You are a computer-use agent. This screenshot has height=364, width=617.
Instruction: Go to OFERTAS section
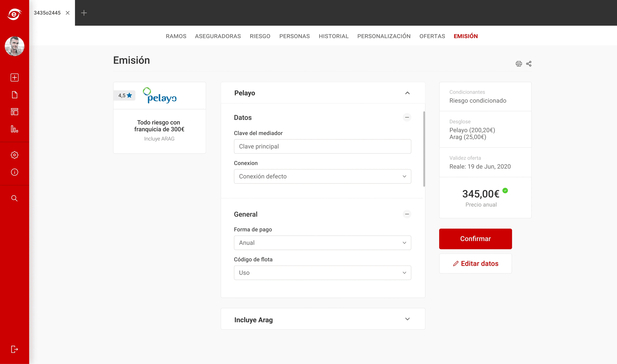(432, 36)
